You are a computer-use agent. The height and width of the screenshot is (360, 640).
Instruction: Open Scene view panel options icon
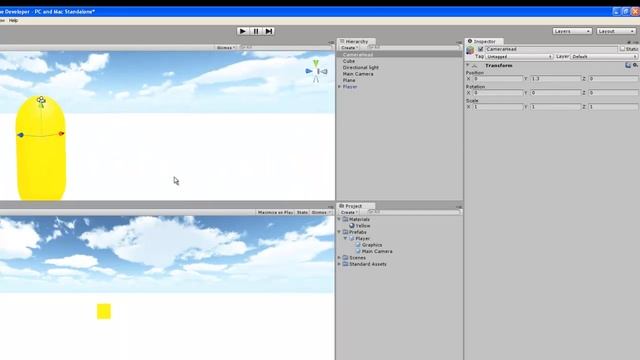(331, 42)
